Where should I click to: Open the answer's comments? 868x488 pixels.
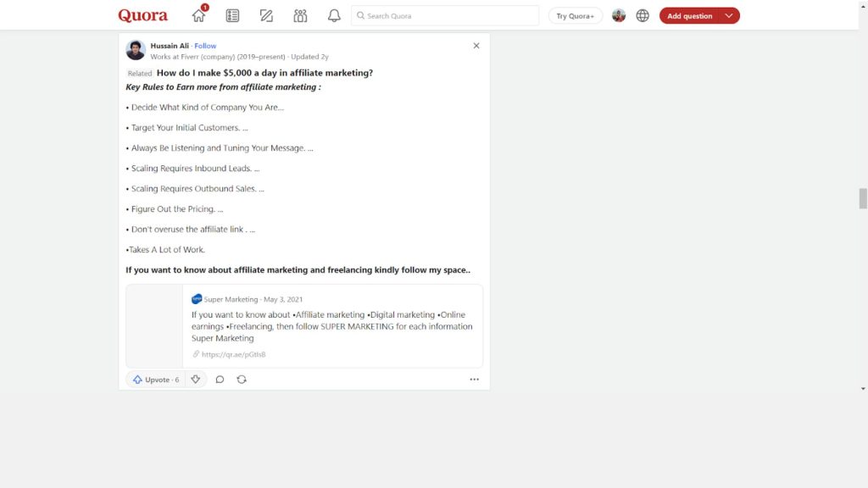(x=220, y=380)
